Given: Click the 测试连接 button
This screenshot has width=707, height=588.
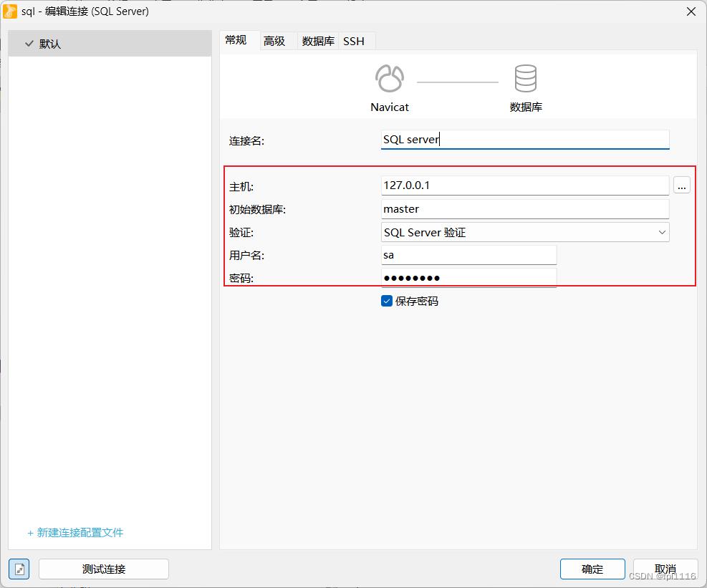Looking at the screenshot, I should (x=104, y=569).
